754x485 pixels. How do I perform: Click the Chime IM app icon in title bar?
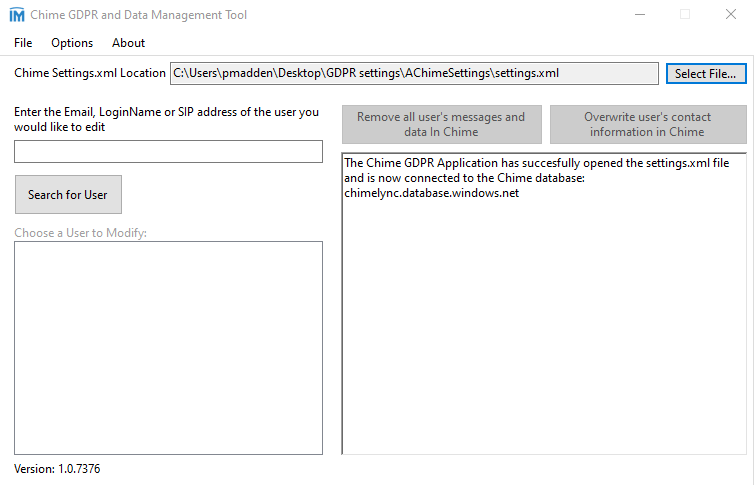click(x=16, y=15)
